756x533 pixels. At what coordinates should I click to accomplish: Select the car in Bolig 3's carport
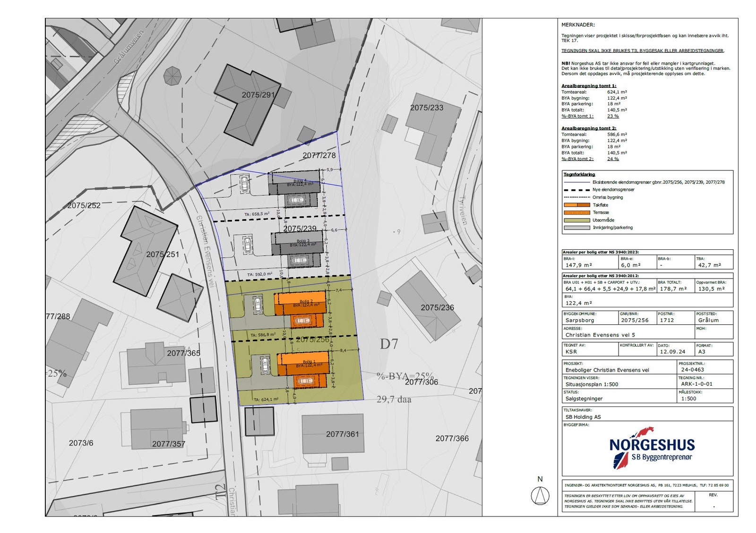pyautogui.click(x=299, y=260)
